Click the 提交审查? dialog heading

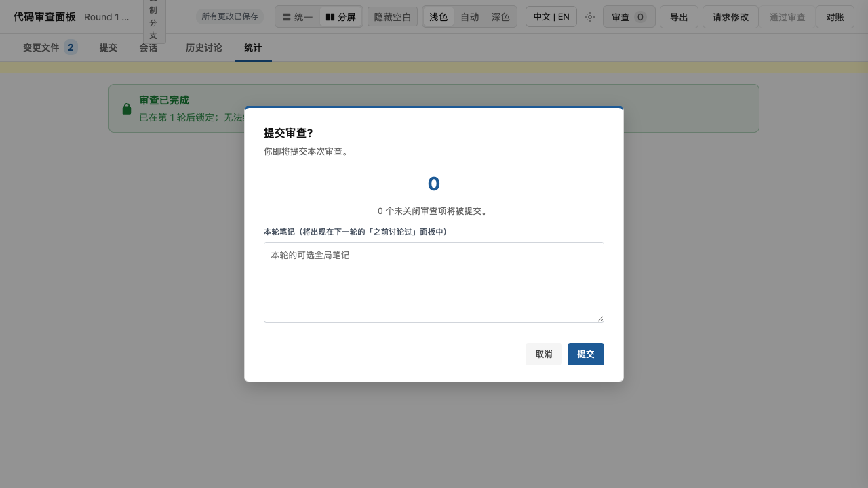tap(288, 133)
